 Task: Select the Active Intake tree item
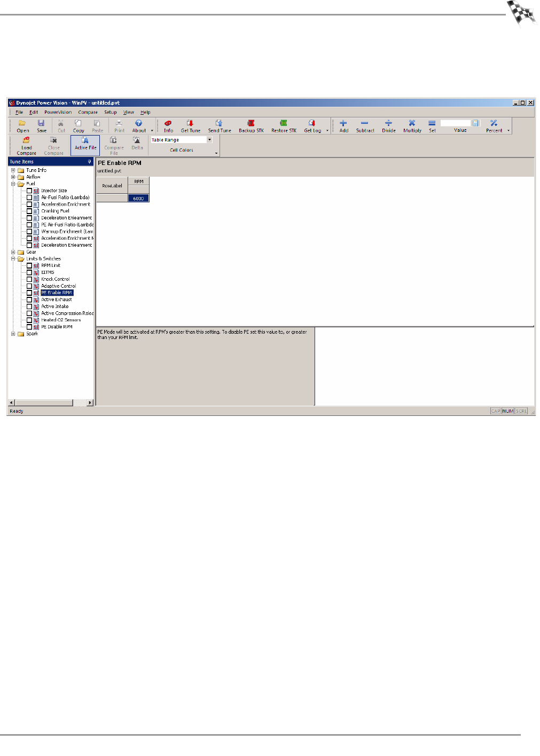[55, 306]
